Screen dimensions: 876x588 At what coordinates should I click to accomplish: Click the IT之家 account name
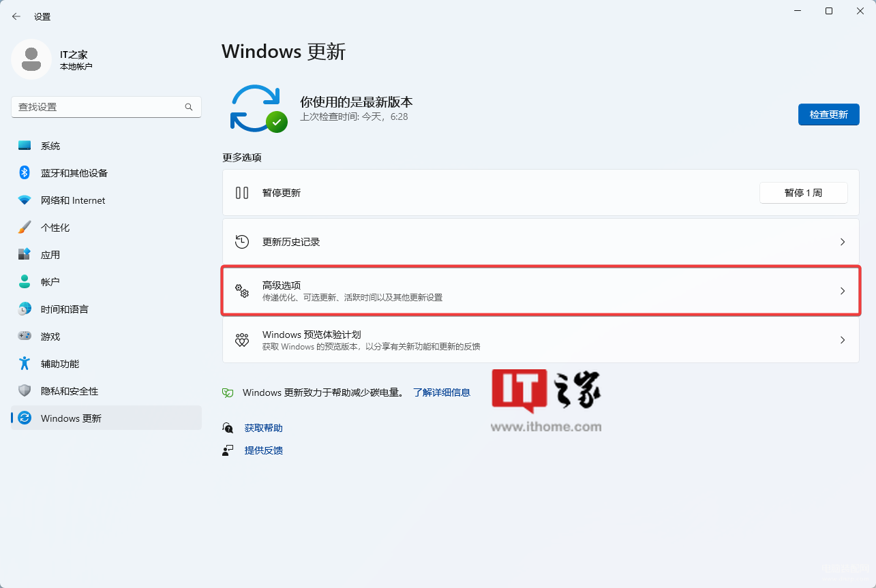pos(74,55)
